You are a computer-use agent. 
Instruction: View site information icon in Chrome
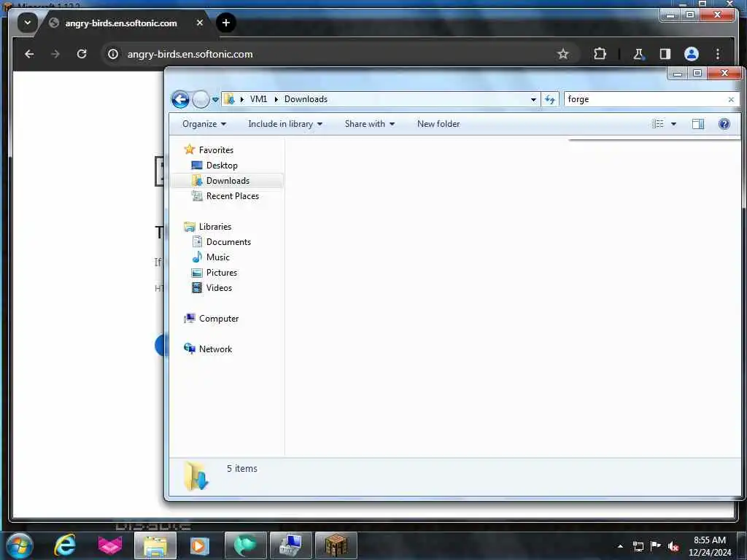113,54
